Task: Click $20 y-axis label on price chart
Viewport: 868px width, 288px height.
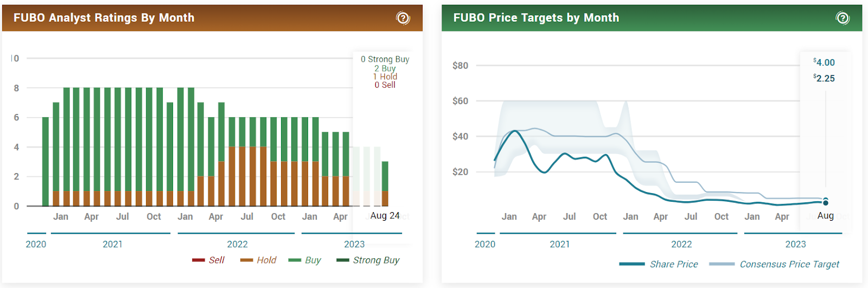Action: 460,172
